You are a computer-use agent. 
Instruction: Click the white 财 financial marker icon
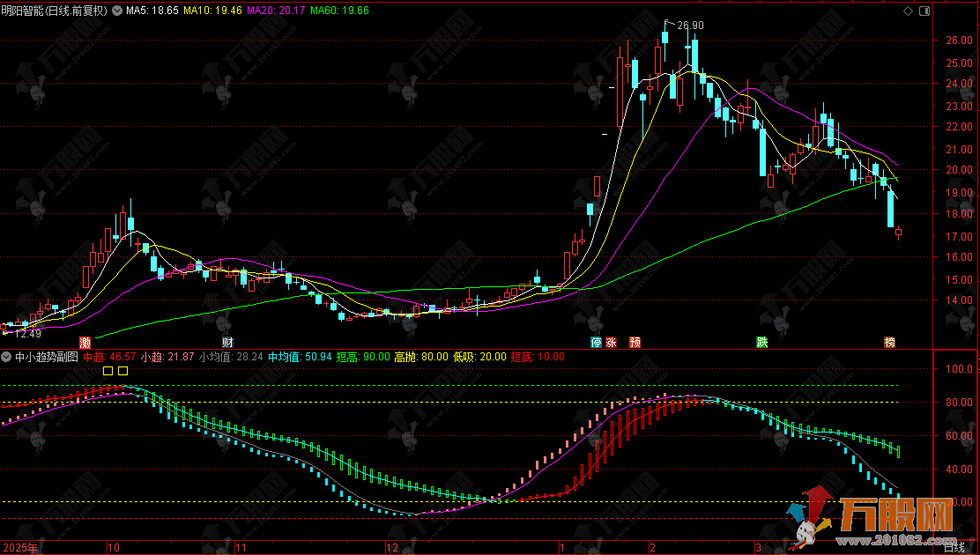(227, 342)
